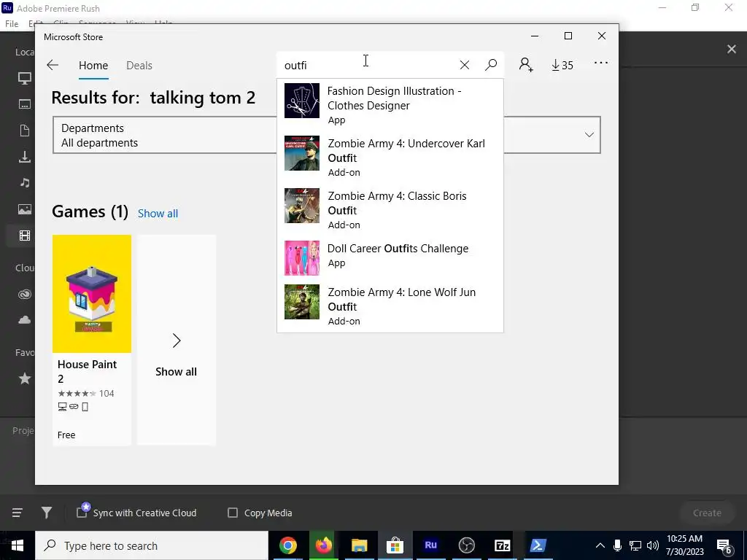Select the downloads icon in Rush sidebar
This screenshot has height=560, width=747.
[25, 157]
